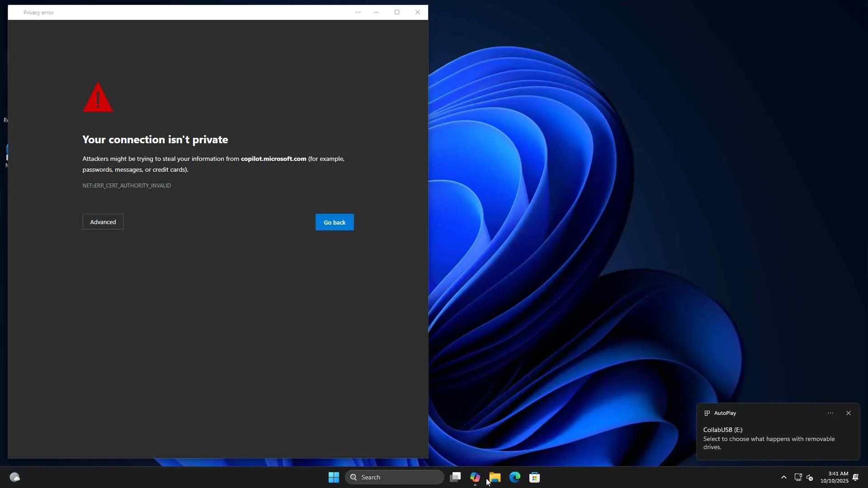This screenshot has width=868, height=488.
Task: Open Task View from the taskbar
Action: pos(455,477)
